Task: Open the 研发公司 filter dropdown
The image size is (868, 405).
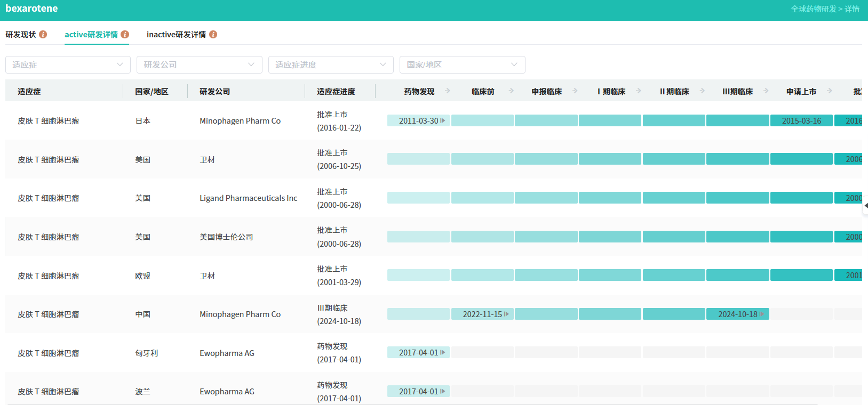Action: coord(199,65)
